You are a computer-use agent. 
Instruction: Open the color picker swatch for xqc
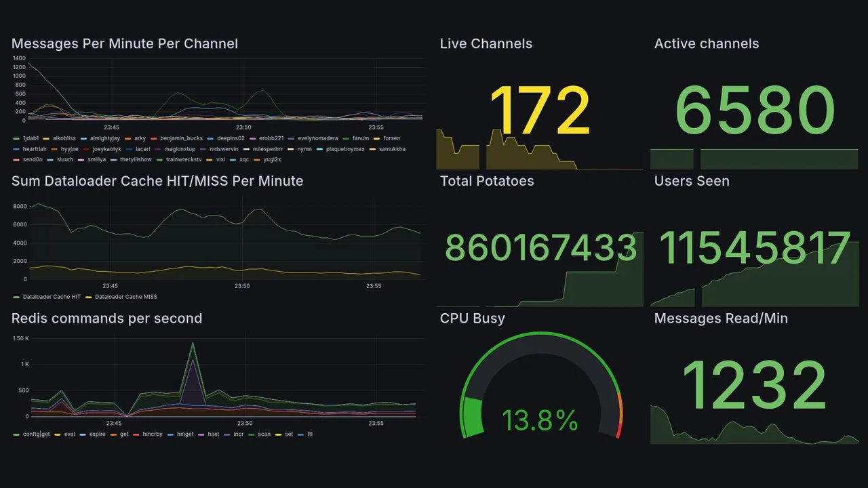click(233, 160)
